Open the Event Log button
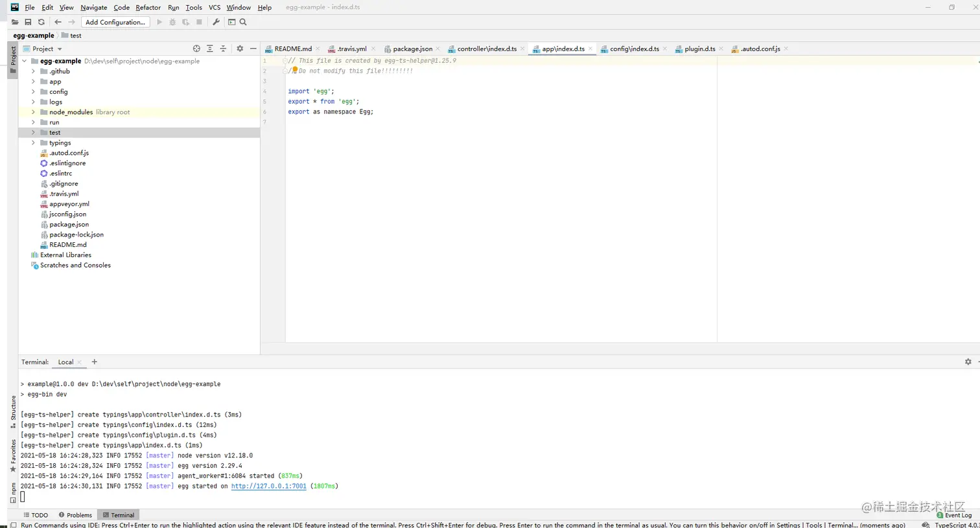Viewport: 980px width, 528px height. pos(954,515)
